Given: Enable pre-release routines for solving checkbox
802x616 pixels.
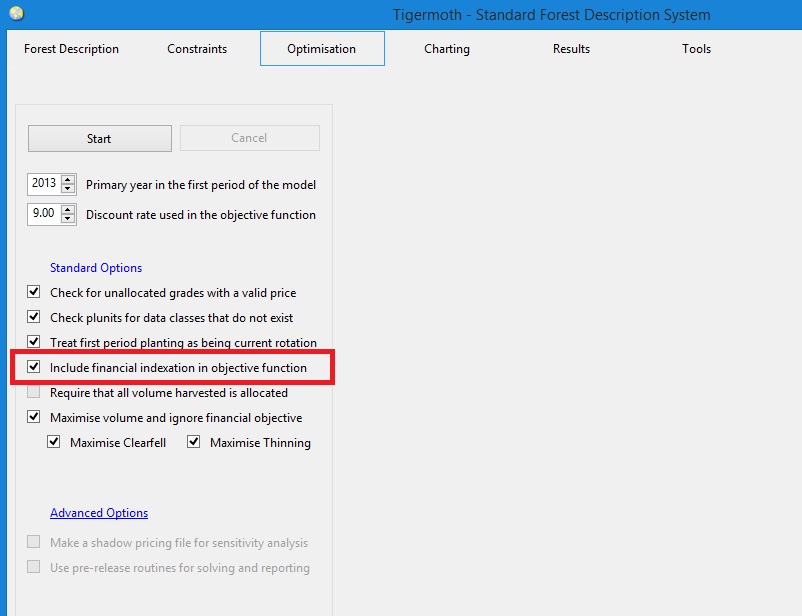Looking at the screenshot, I should (34, 566).
